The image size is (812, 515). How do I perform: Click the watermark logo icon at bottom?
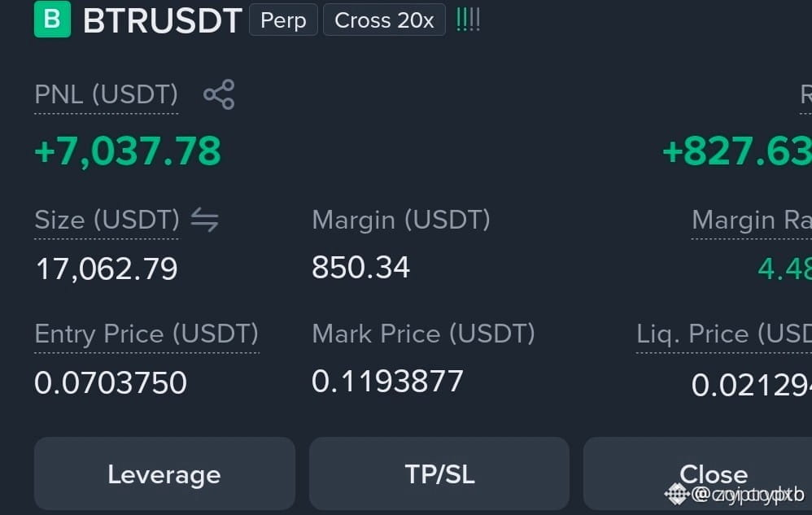pos(677,494)
